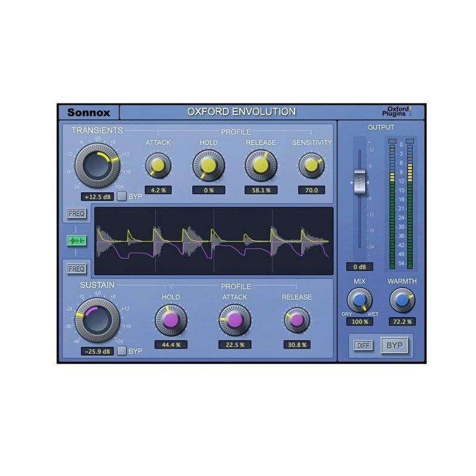Toggle the Sustain BYP checkbox

click(122, 350)
